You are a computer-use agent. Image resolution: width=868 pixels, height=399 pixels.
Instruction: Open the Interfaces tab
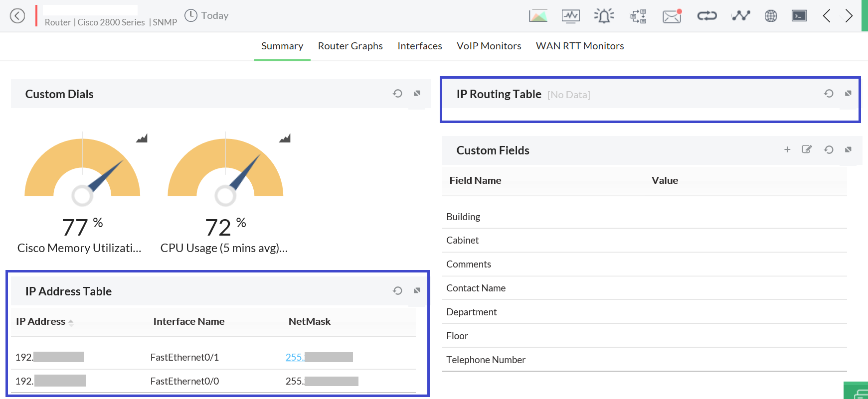point(419,46)
